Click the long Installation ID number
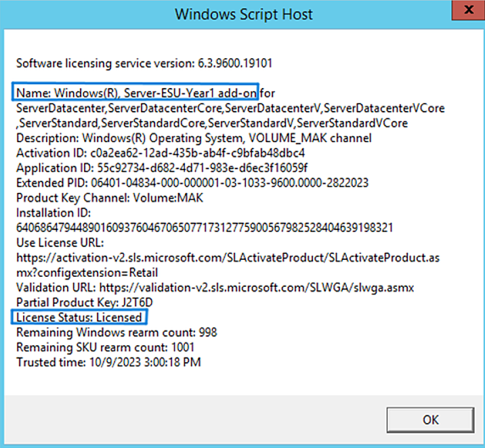The width and height of the screenshot is (485, 448). coord(205,227)
